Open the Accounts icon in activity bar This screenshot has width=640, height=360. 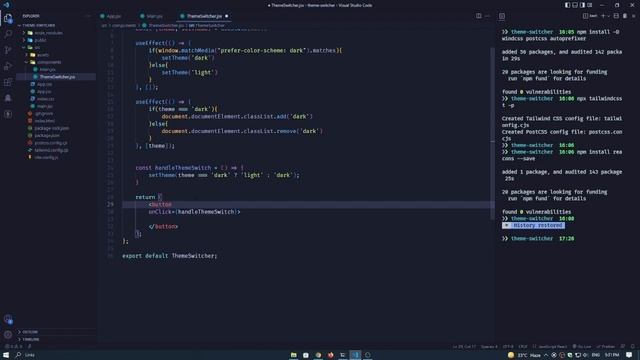click(x=8, y=319)
